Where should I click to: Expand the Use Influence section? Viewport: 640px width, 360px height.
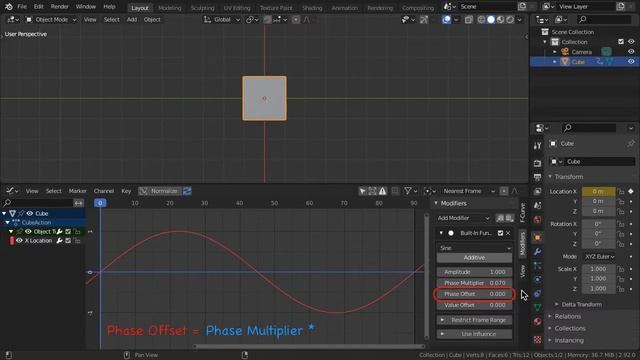click(474, 334)
